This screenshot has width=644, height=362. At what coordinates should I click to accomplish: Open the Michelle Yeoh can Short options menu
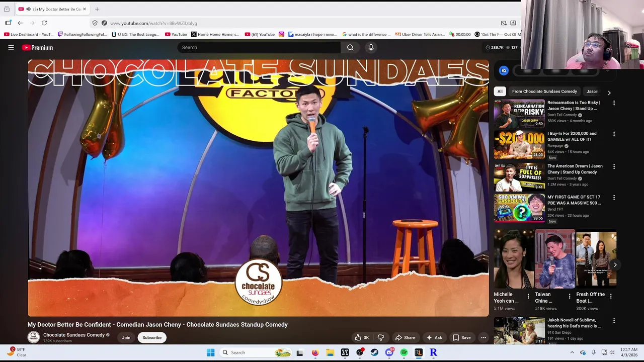tap(528, 296)
